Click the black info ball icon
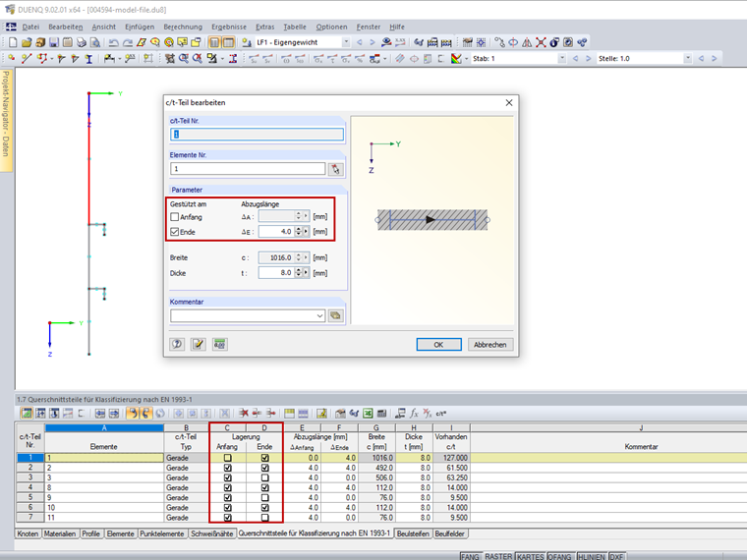The image size is (747, 560). point(554,42)
